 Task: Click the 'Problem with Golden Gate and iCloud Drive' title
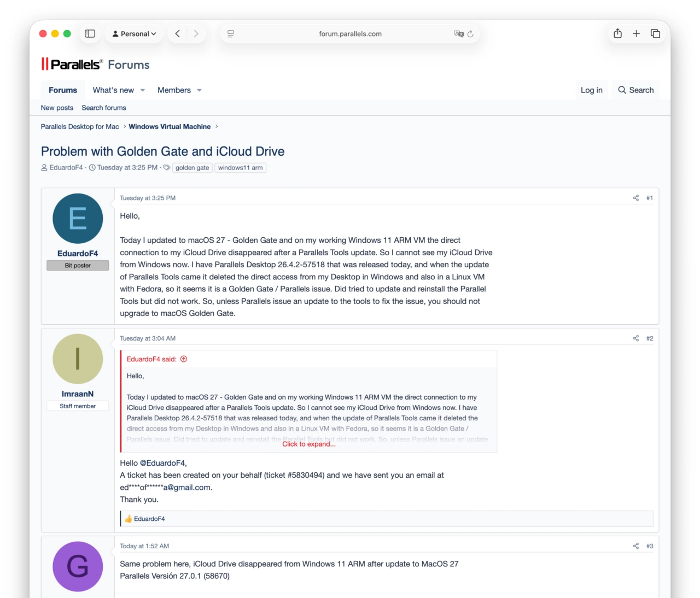tap(163, 151)
